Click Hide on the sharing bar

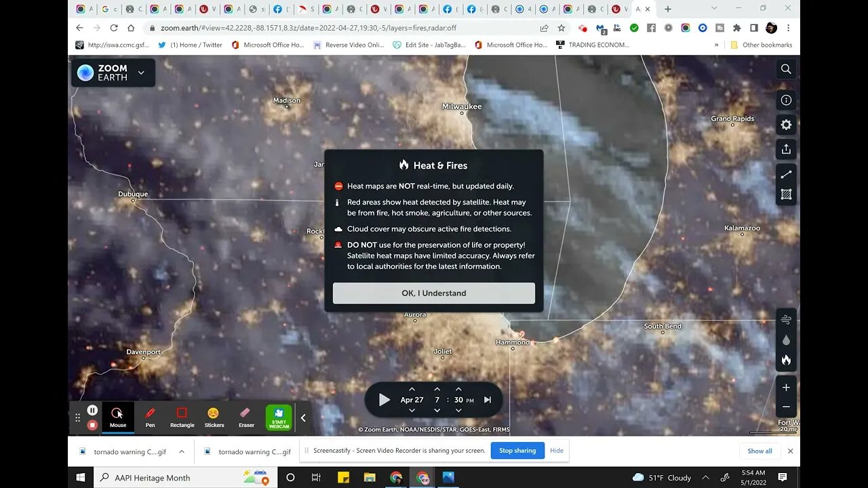pyautogui.click(x=557, y=451)
